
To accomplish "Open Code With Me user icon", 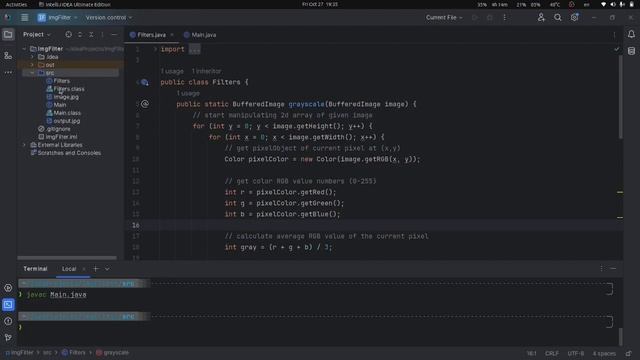I will click(x=541, y=18).
